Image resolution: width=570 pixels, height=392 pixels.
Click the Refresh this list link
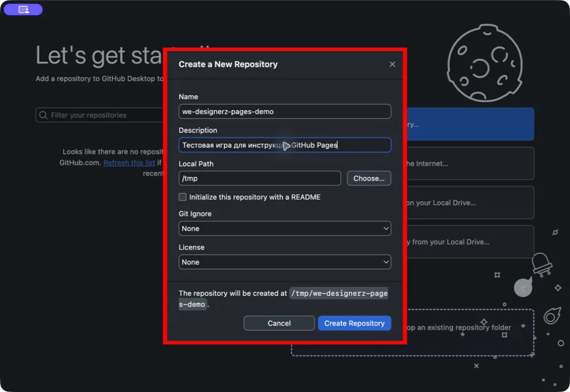pyautogui.click(x=129, y=163)
